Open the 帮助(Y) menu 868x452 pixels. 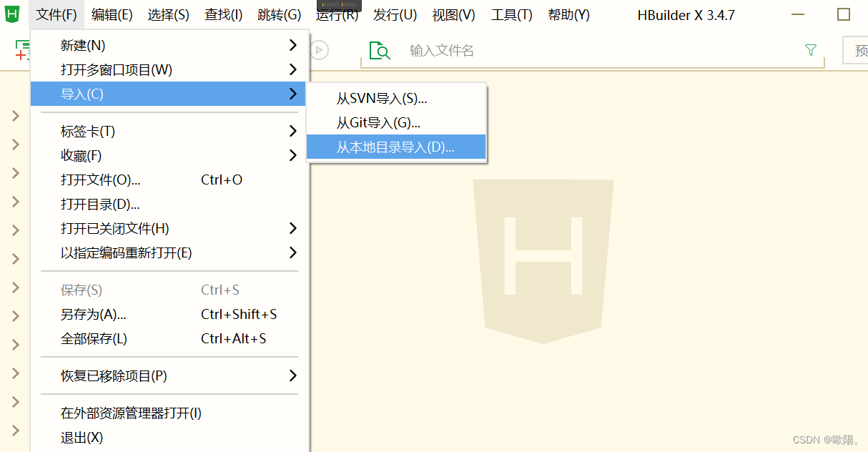(x=569, y=14)
